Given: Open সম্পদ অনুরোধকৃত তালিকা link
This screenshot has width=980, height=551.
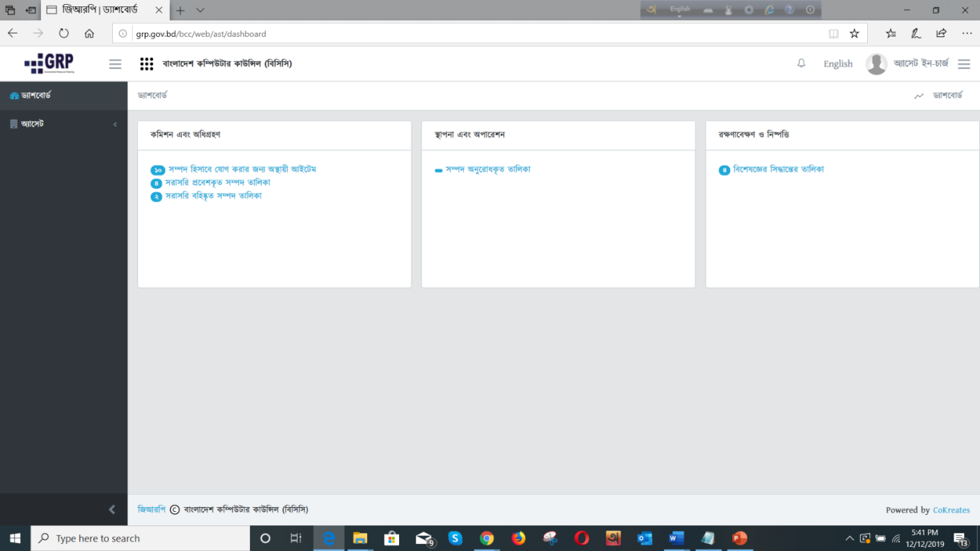Looking at the screenshot, I should (x=488, y=169).
